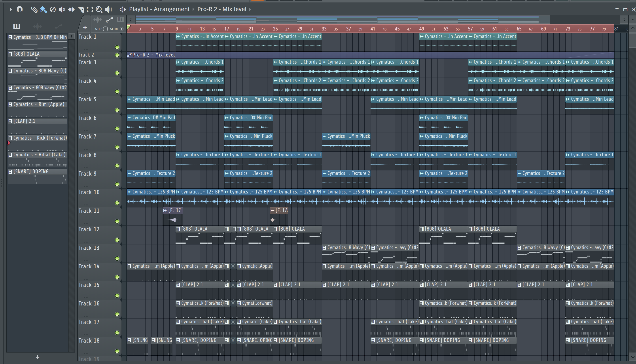The image size is (636, 364).
Task: Show audio clips in the picker
Action: click(38, 26)
